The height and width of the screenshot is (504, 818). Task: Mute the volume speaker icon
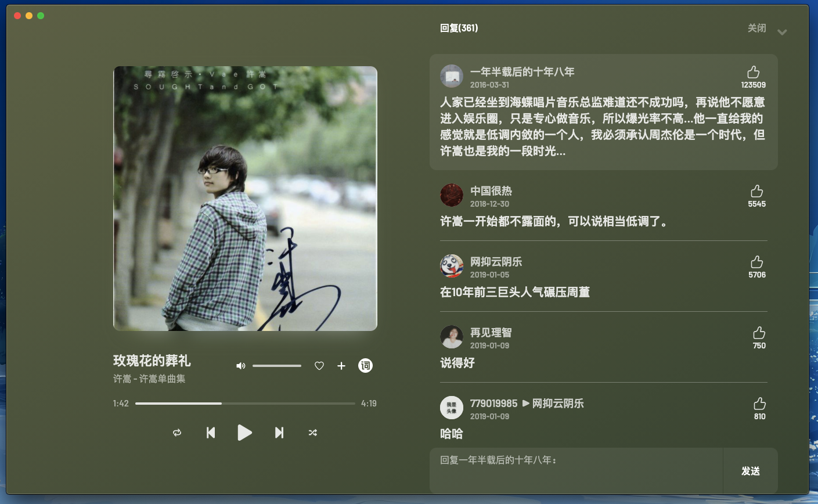(x=241, y=366)
